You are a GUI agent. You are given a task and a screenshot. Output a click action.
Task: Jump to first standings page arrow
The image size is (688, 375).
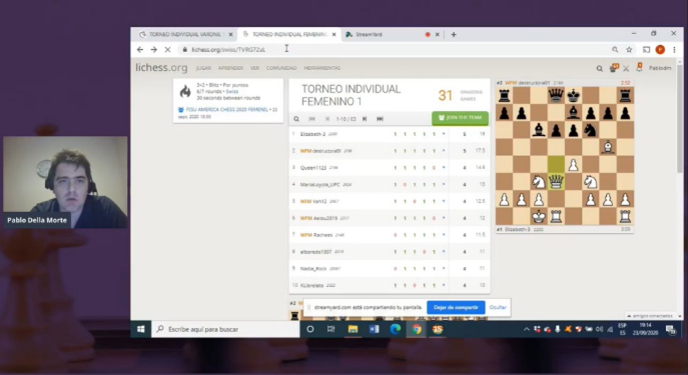(x=312, y=119)
